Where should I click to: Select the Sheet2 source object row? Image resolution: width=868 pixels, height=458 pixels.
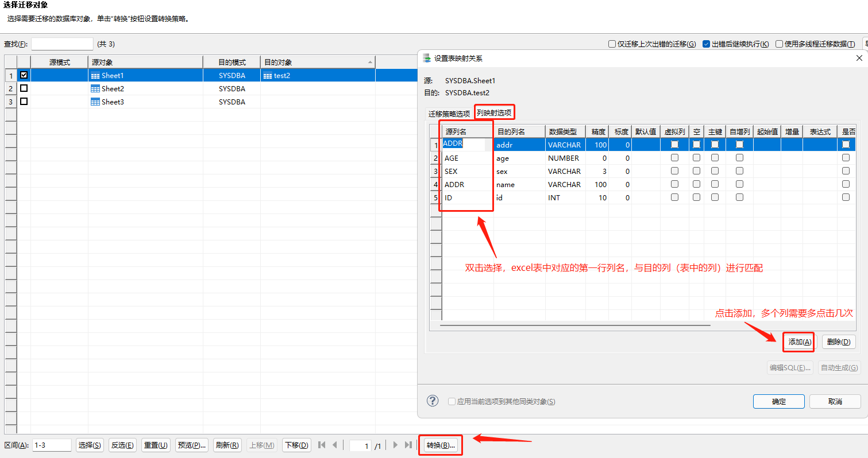(145, 89)
